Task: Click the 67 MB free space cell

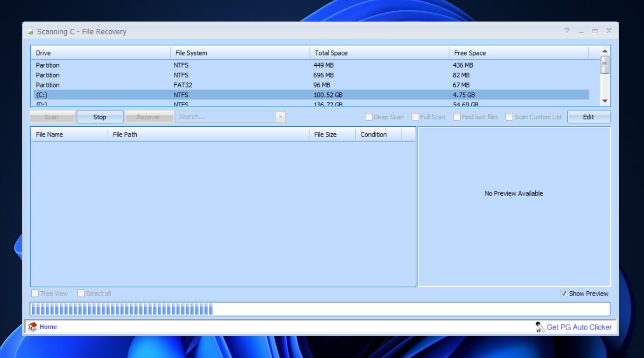Action: (461, 85)
